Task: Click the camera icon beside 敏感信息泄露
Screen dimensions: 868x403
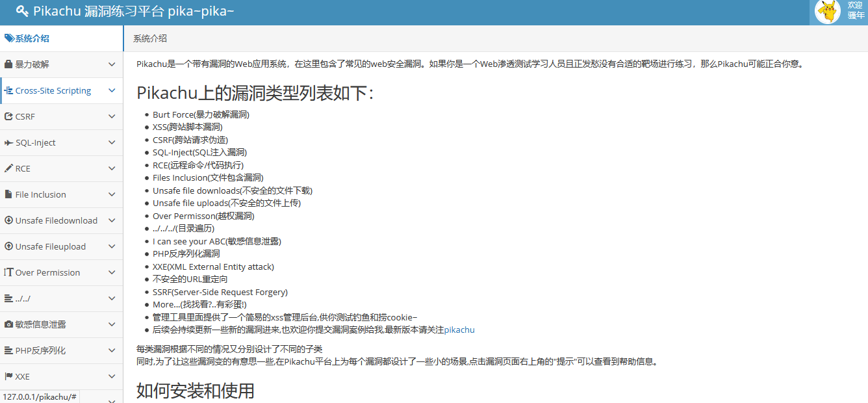Action: pyautogui.click(x=8, y=324)
